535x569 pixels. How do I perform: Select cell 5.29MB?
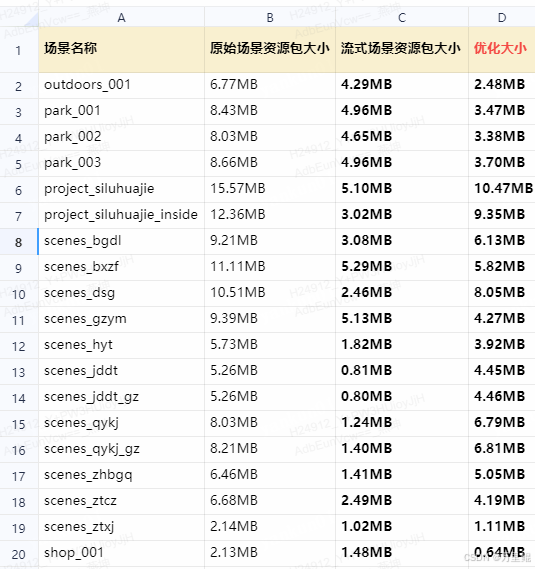coord(402,267)
